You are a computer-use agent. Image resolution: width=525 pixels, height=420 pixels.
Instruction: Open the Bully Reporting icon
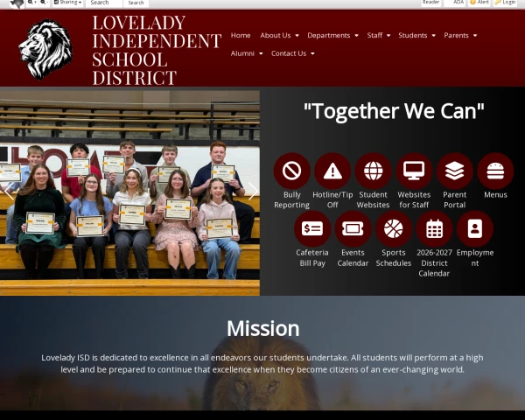coord(291,171)
